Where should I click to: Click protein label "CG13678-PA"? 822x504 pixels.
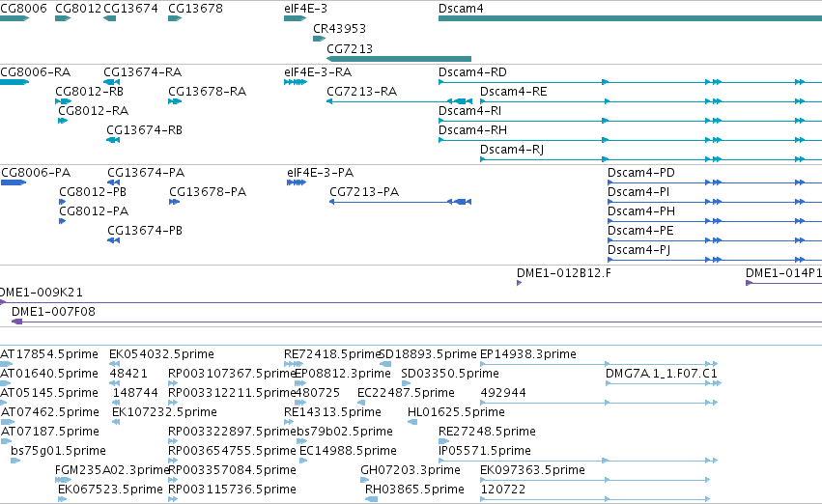point(208,192)
